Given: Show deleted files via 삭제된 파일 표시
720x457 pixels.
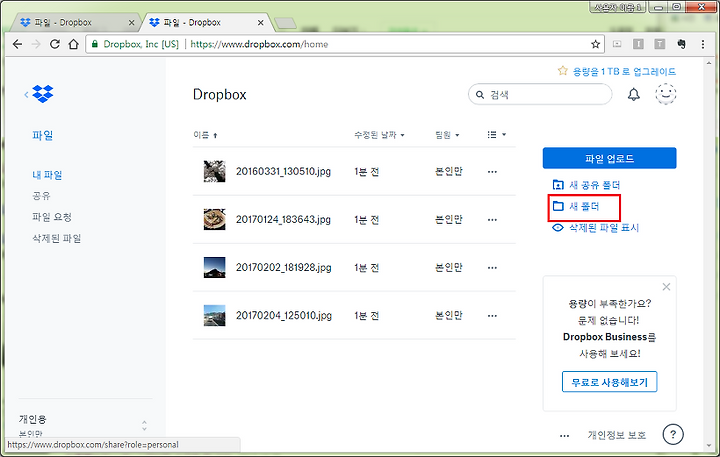Looking at the screenshot, I should tap(596, 228).
